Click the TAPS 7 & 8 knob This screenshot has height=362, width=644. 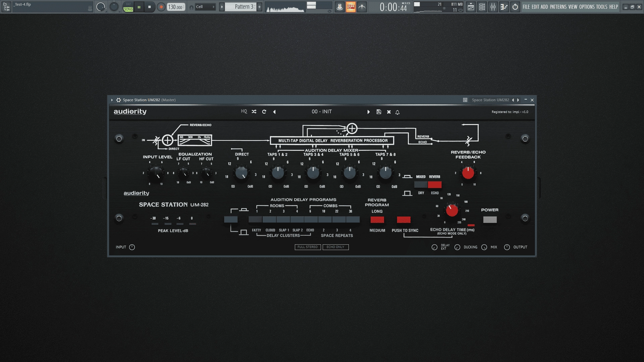pyautogui.click(x=385, y=173)
